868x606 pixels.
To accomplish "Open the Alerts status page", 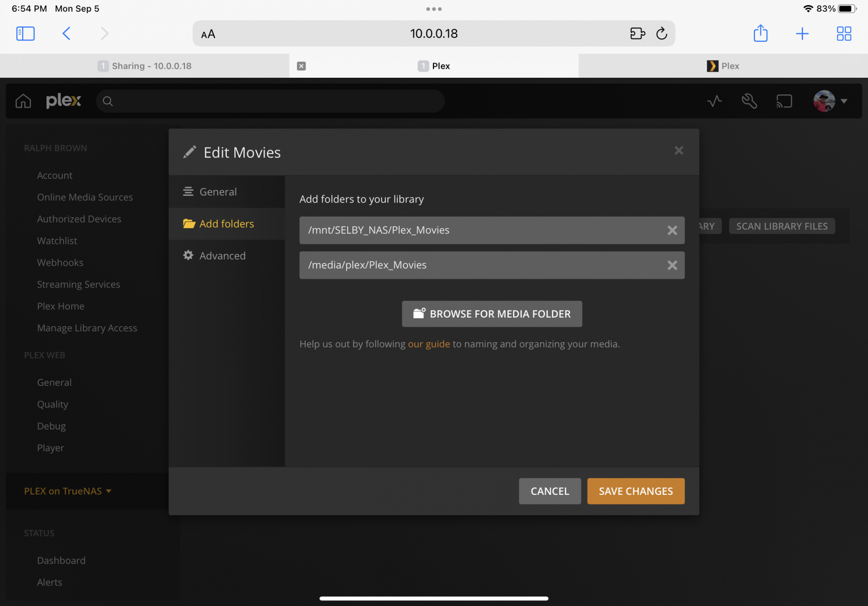I will pyautogui.click(x=50, y=582).
